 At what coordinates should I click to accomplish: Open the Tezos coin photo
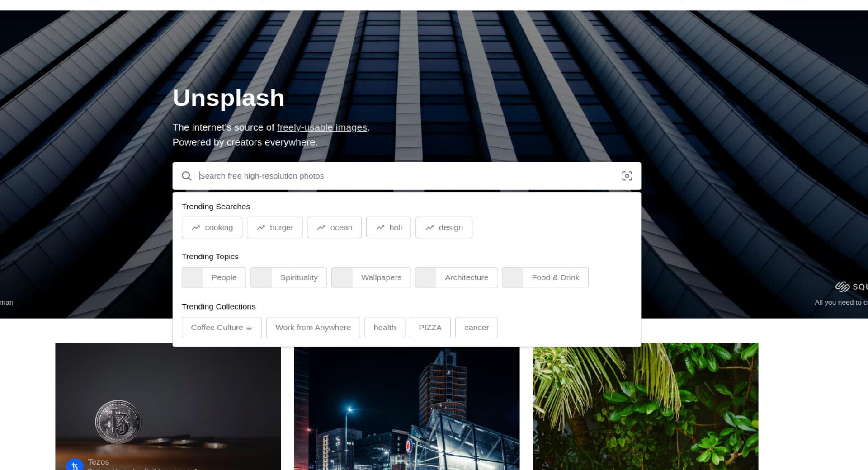(168, 406)
